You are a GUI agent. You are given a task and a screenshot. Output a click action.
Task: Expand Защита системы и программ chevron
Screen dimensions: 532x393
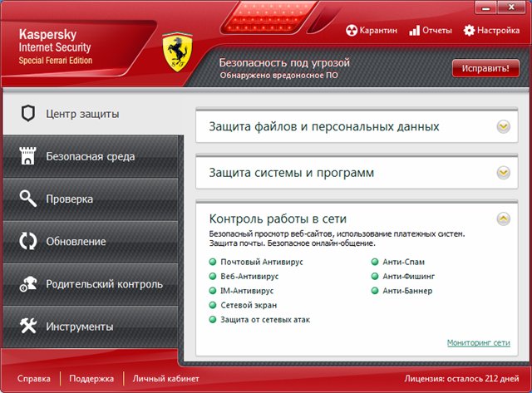click(x=504, y=173)
